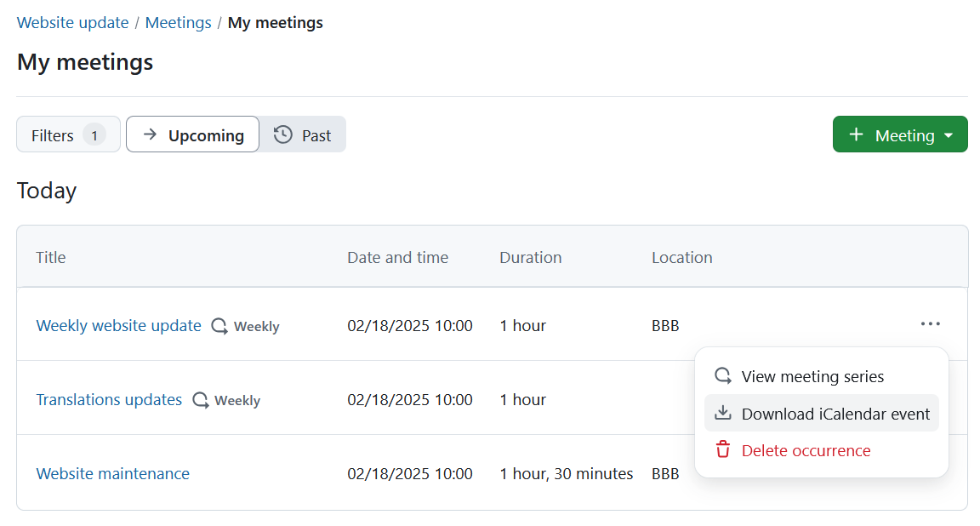
Task: Click the series icon beside View meeting series
Action: pyautogui.click(x=722, y=375)
